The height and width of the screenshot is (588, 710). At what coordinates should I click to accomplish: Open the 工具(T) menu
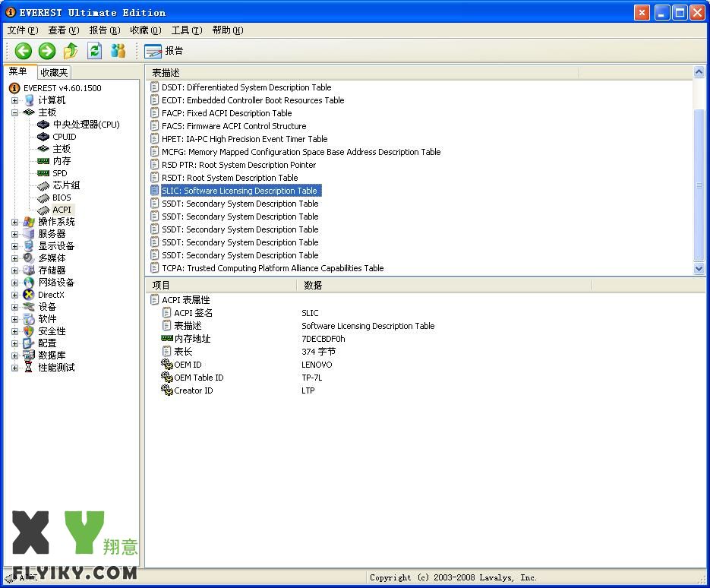tap(187, 30)
